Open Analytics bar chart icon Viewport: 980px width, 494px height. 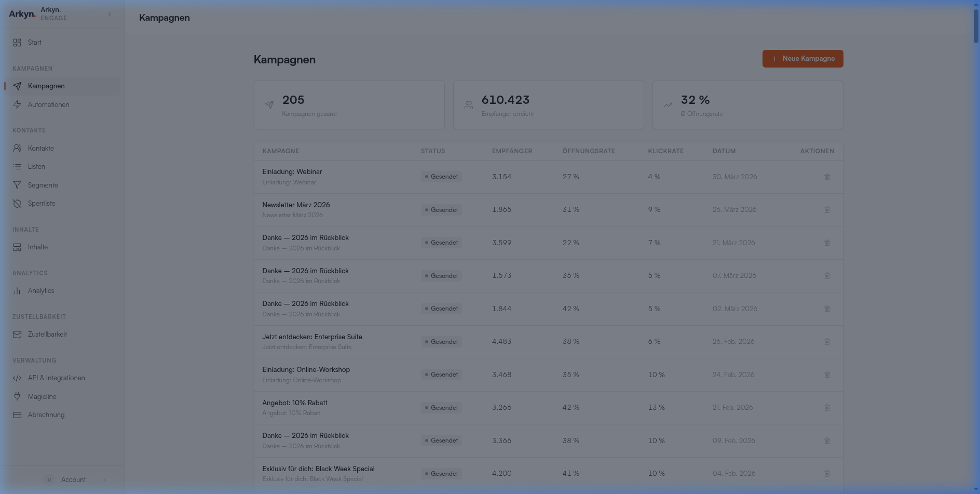click(x=17, y=291)
